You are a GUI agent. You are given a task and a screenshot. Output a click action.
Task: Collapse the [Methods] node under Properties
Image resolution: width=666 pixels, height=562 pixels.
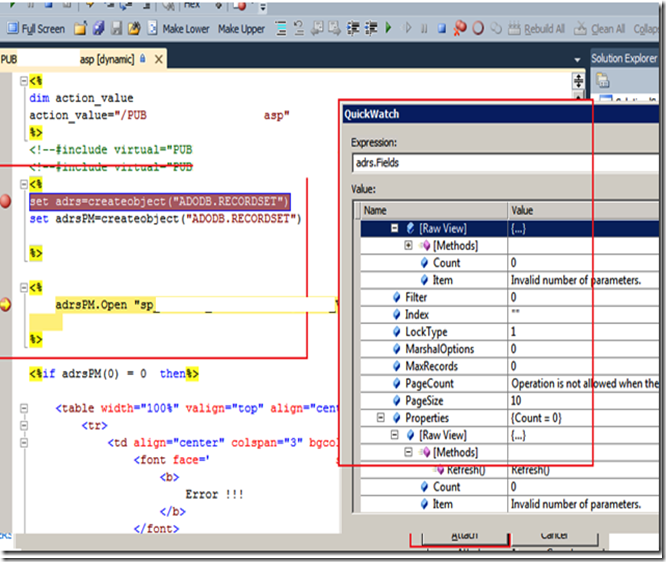[x=408, y=452]
